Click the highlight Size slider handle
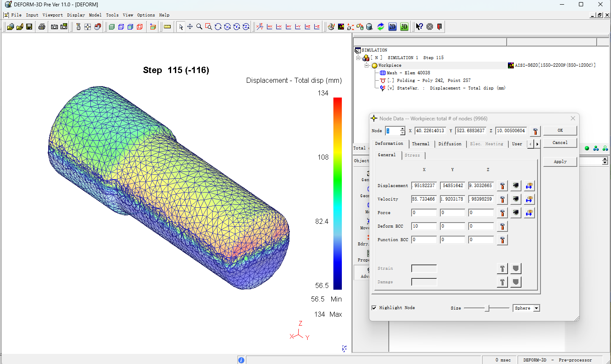The height and width of the screenshot is (364, 611). click(x=487, y=308)
